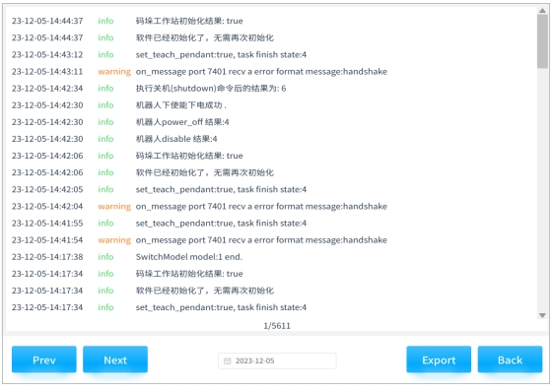The width and height of the screenshot is (553, 392).
Task: Export the log entries
Action: click(x=439, y=359)
